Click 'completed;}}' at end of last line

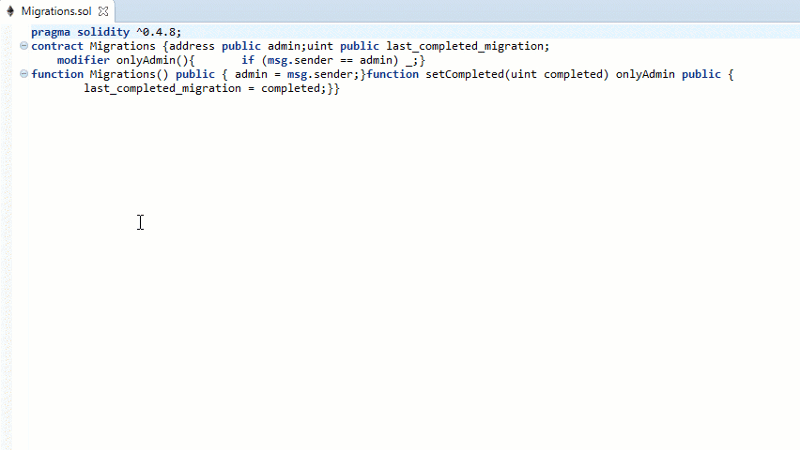300,89
